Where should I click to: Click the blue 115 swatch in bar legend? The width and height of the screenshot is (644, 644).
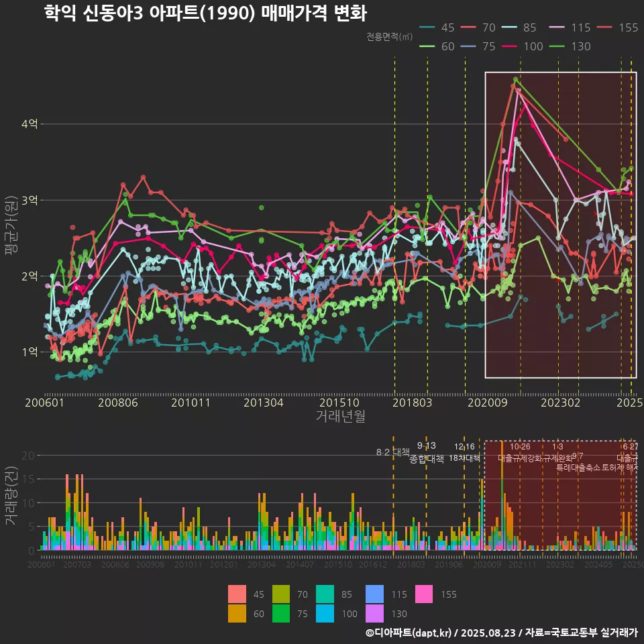[374, 594]
